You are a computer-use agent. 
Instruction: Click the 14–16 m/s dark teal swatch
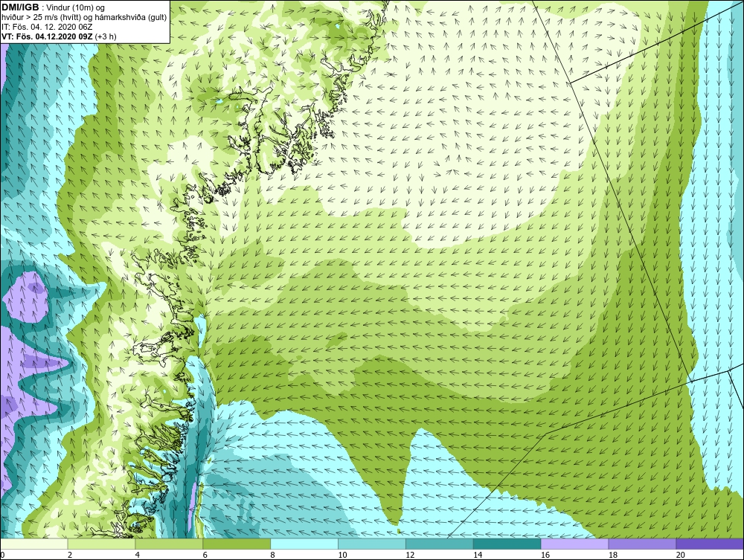pyautogui.click(x=507, y=544)
